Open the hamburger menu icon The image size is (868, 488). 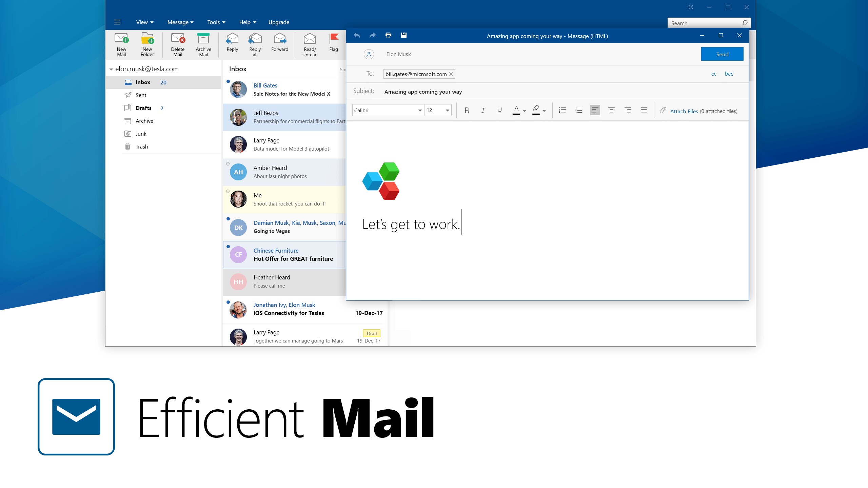(x=117, y=22)
